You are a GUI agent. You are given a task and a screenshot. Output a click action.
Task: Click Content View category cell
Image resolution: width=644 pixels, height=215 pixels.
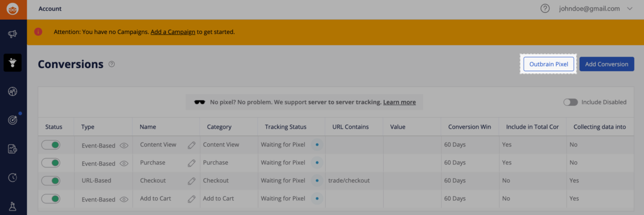pyautogui.click(x=221, y=145)
